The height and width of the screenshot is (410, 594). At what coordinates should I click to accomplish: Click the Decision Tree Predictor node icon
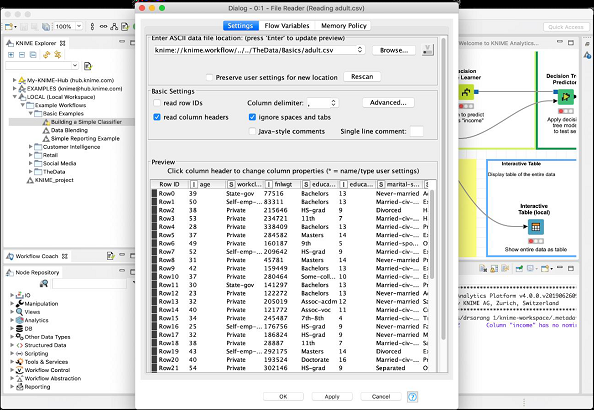click(x=566, y=97)
